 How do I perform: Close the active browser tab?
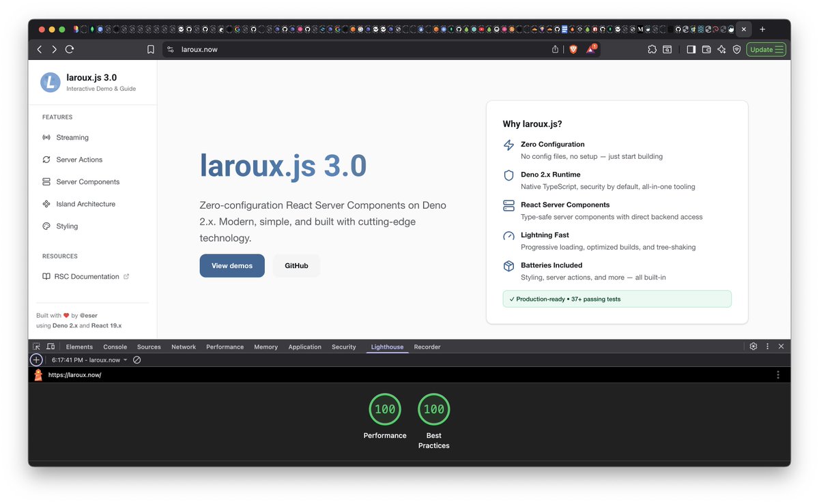[x=743, y=29]
